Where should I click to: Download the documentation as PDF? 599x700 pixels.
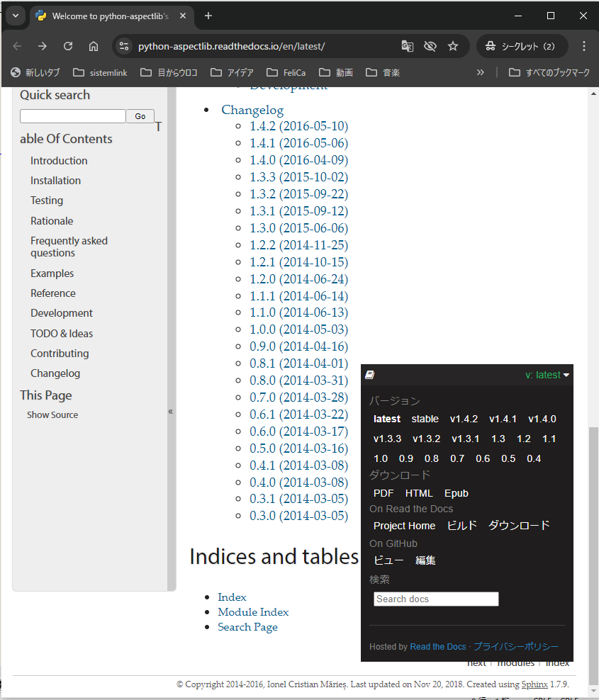click(x=383, y=492)
